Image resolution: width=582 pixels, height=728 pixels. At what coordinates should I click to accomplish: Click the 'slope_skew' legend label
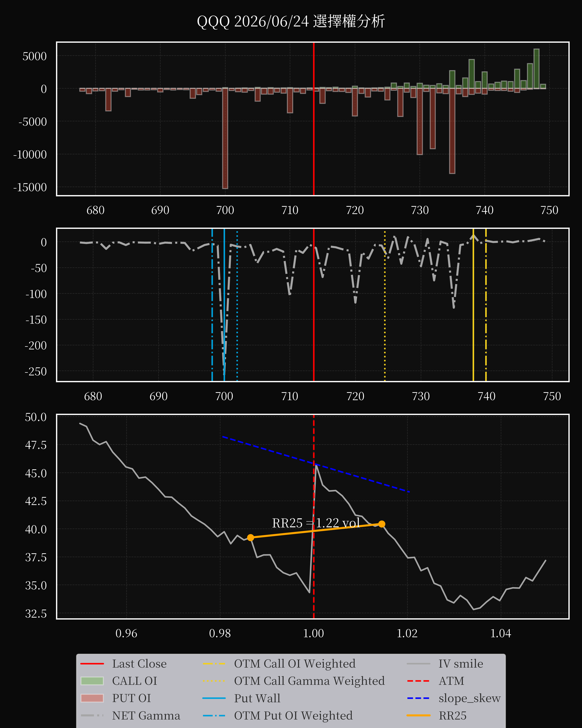(x=469, y=698)
